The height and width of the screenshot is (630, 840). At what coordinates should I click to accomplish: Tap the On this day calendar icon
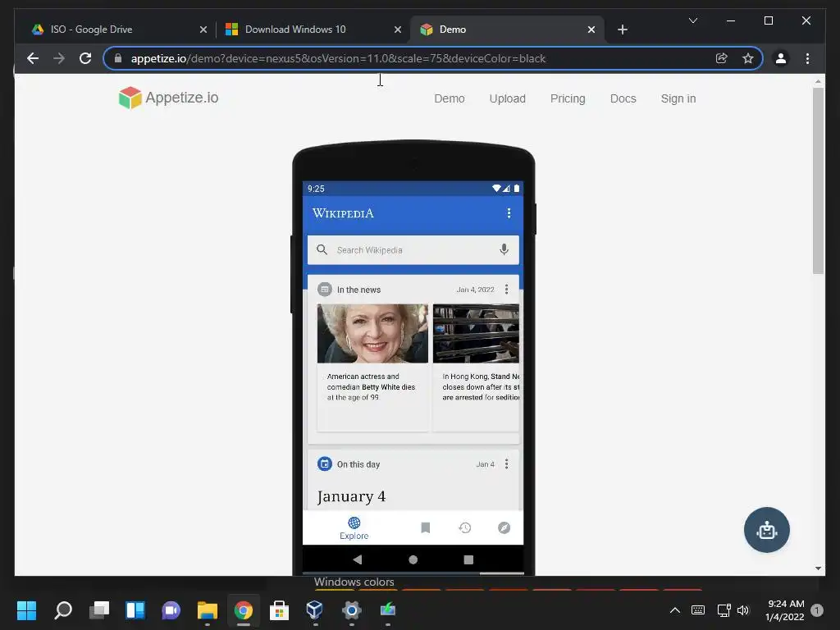[325, 463]
